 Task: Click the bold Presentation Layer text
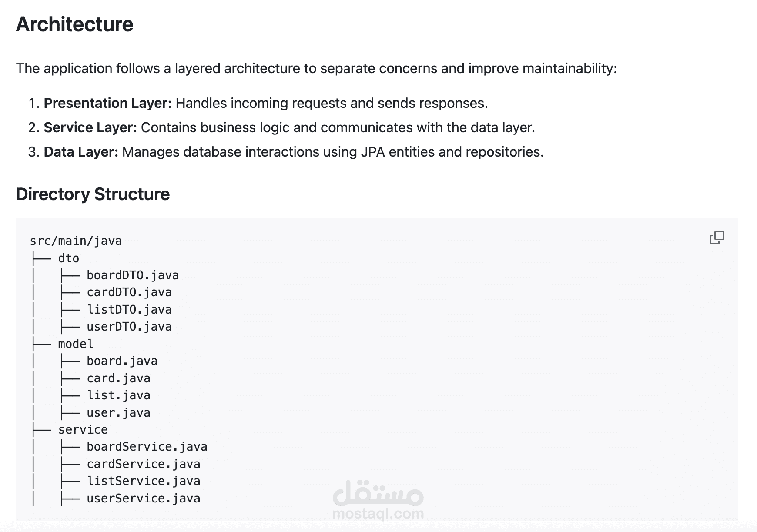pos(107,103)
